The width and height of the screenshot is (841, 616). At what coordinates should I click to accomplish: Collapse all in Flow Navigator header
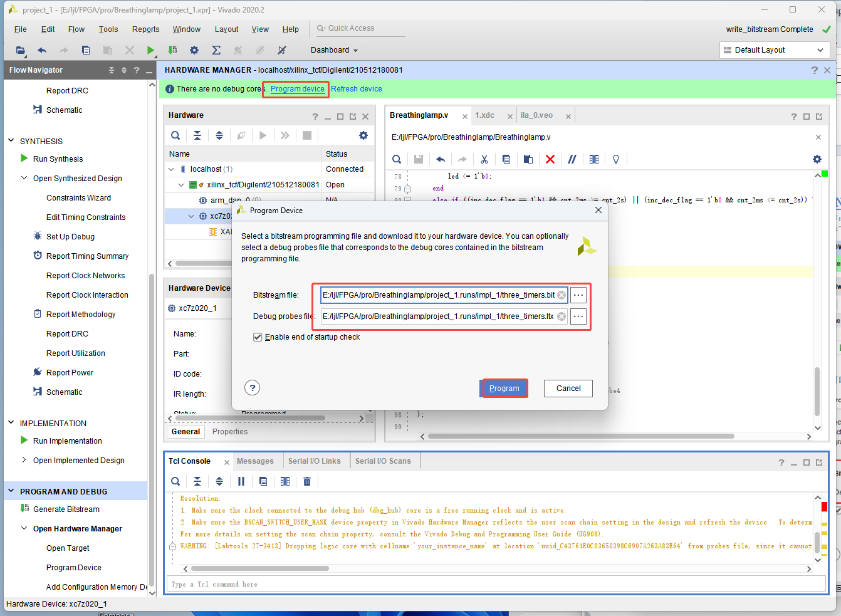[x=112, y=70]
